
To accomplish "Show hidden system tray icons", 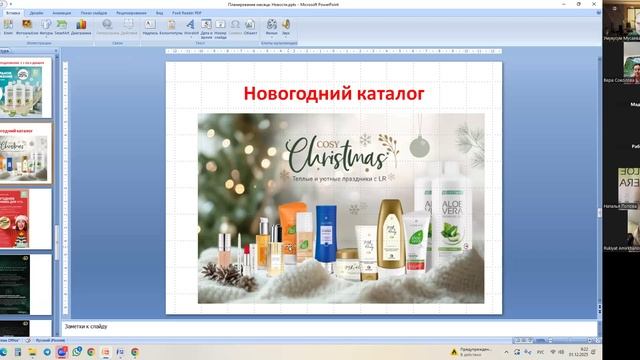I will [506, 352].
